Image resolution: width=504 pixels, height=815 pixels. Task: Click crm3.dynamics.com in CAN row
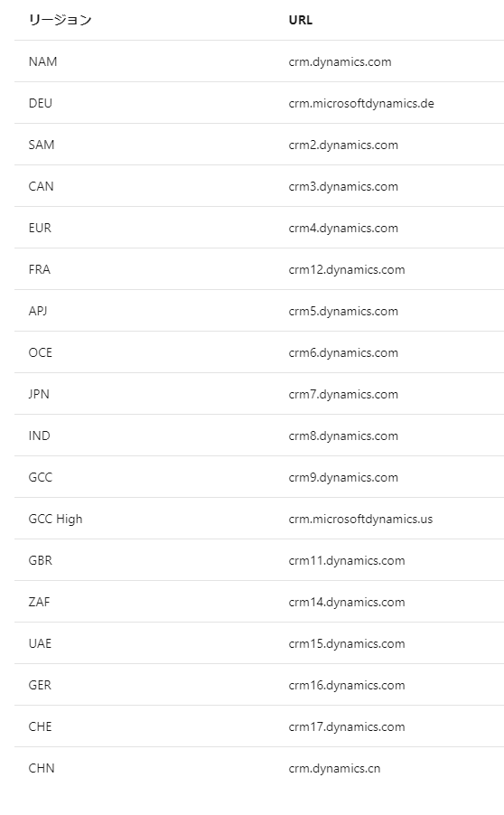tap(343, 187)
